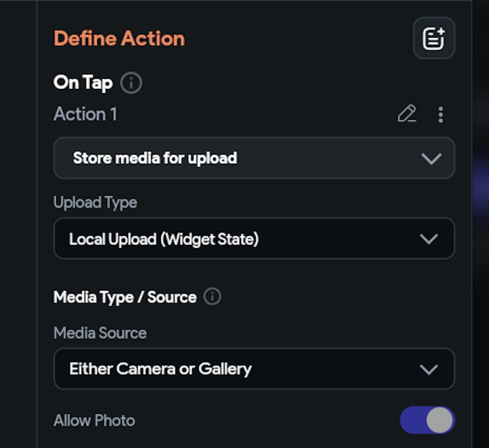Select the On Tap trigger label
489x448 pixels.
pos(83,83)
